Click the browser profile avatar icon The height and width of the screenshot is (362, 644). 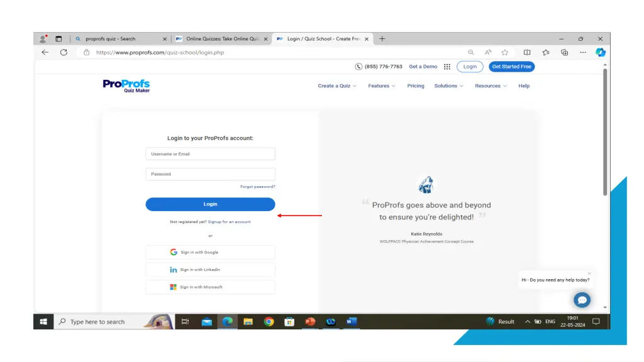click(x=43, y=38)
